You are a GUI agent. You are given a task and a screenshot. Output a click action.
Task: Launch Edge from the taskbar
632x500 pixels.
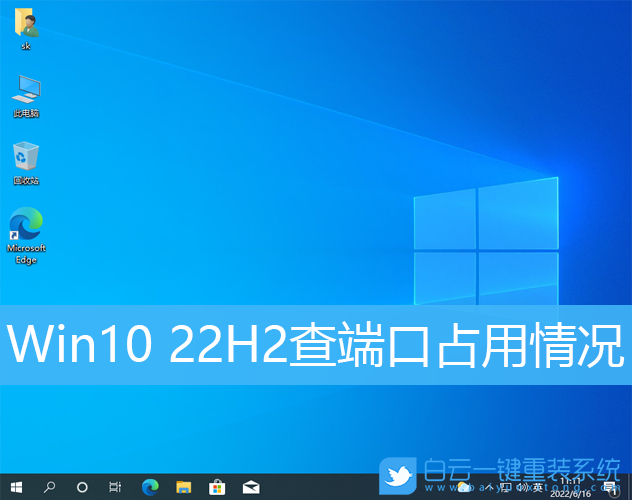150,488
